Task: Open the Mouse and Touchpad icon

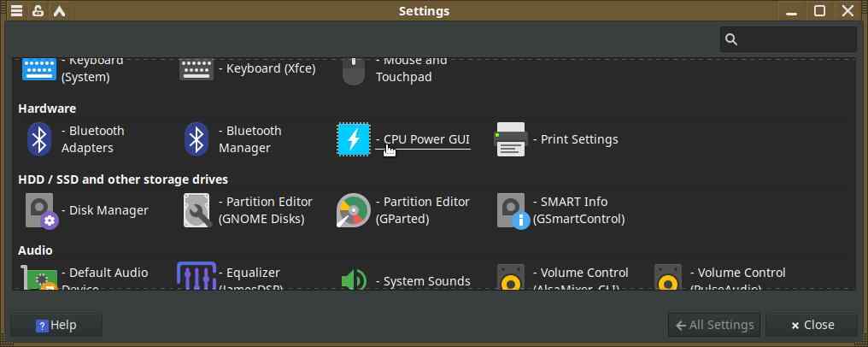Action: [x=354, y=70]
